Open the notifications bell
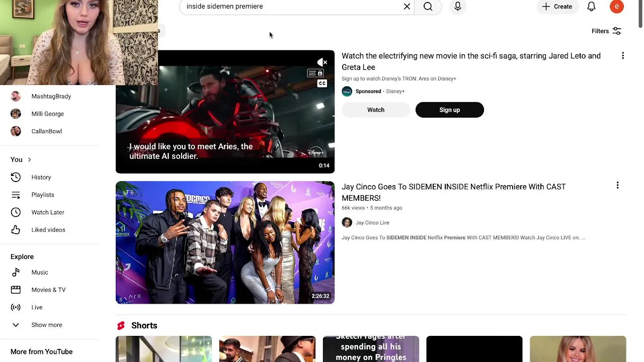644x362 pixels. pos(591,7)
